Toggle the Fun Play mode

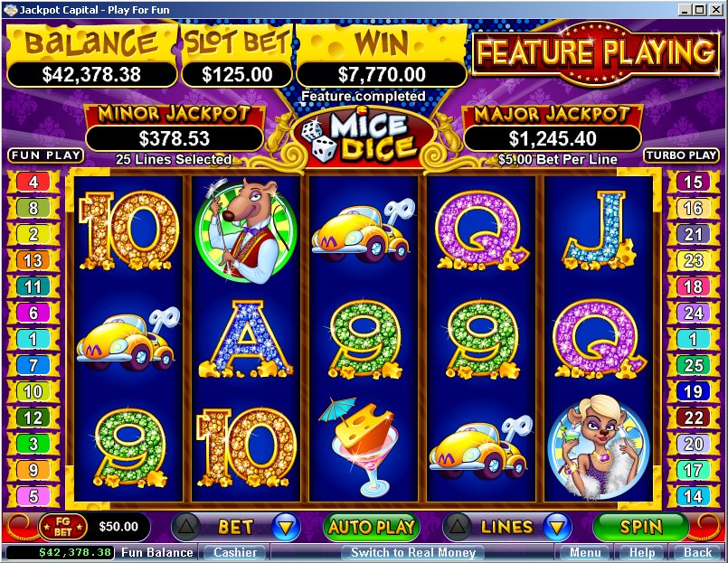pyautogui.click(x=45, y=155)
